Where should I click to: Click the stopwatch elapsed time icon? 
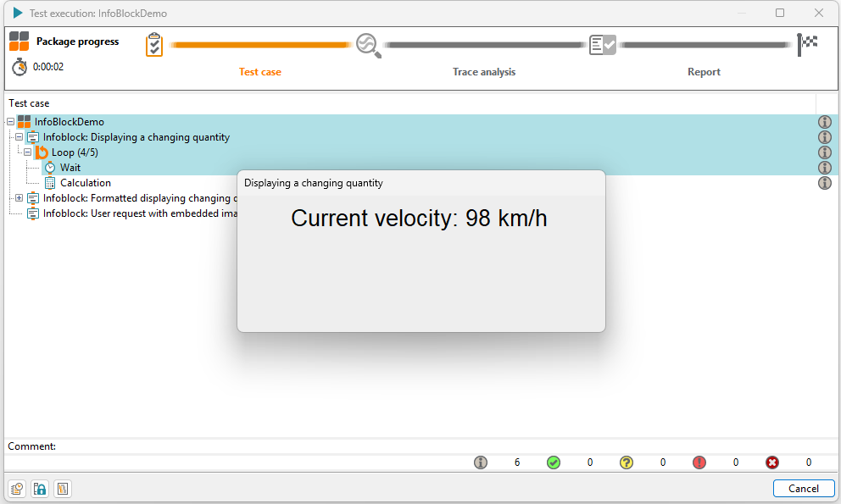pyautogui.click(x=19, y=67)
